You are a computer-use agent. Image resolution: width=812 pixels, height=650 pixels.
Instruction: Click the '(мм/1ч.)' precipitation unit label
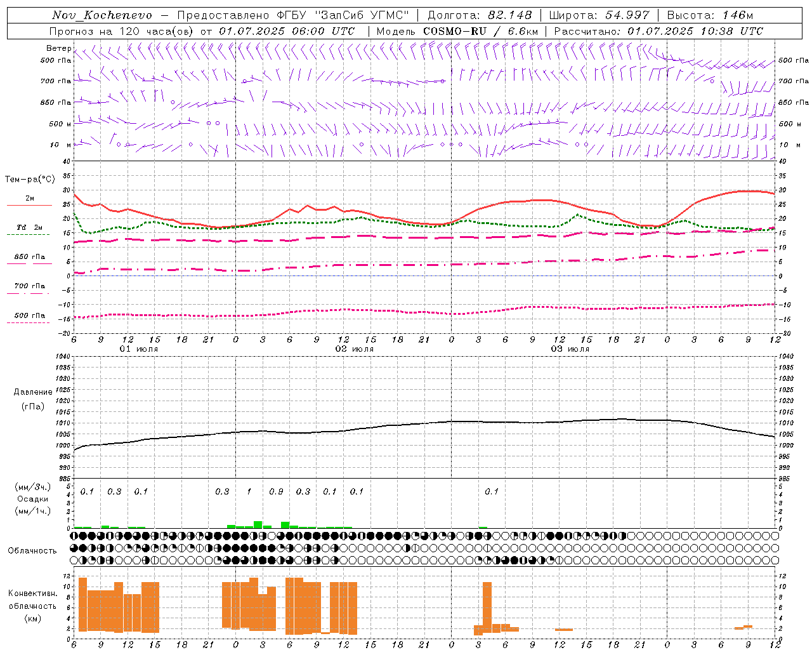coord(33,511)
